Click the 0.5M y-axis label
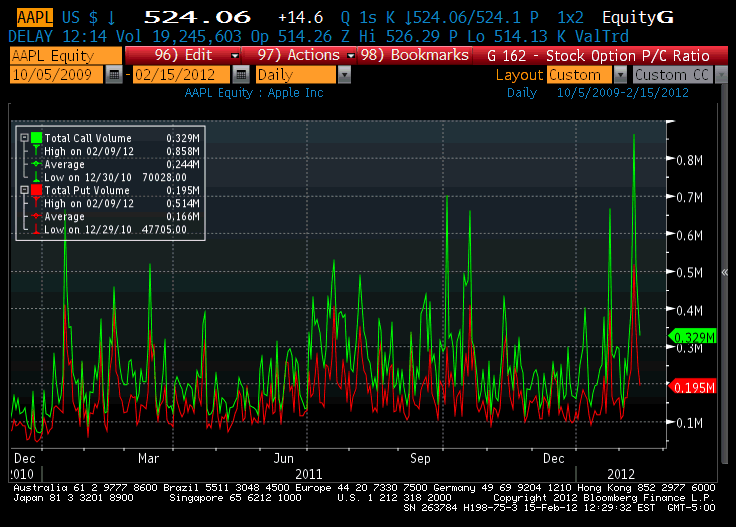736x527 pixels. [x=689, y=273]
